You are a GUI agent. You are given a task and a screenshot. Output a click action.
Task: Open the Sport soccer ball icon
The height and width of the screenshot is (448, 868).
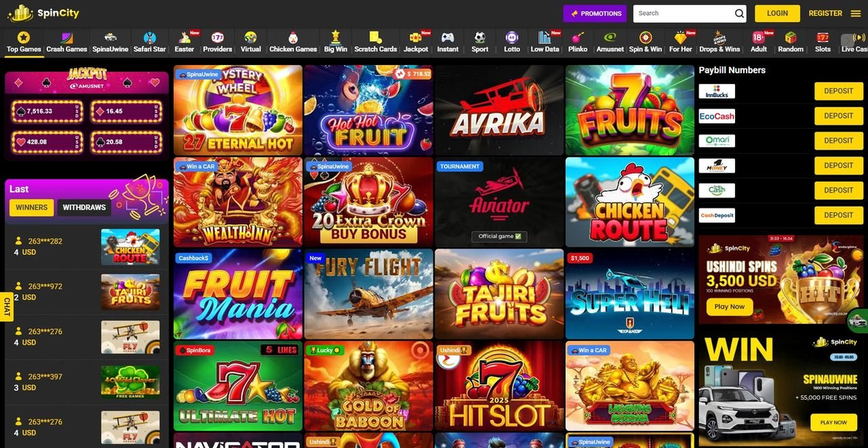point(479,37)
